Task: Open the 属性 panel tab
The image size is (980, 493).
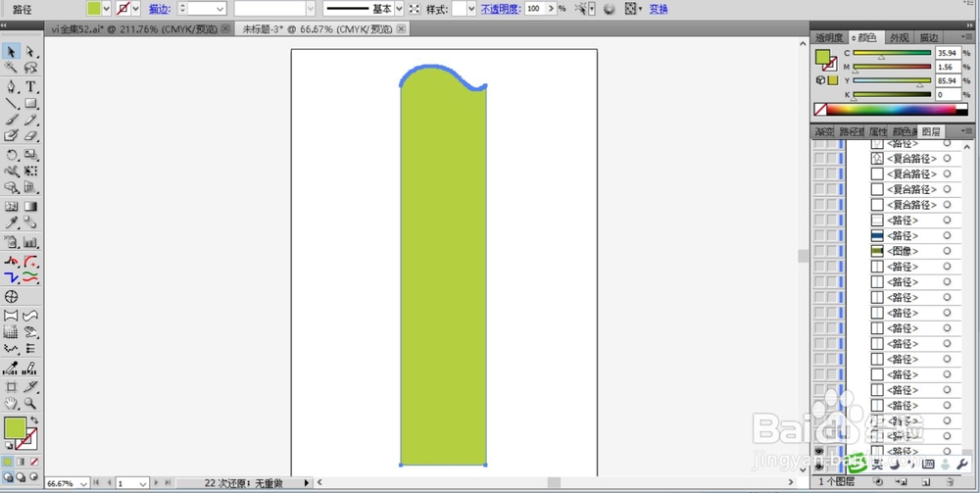Action: [x=878, y=132]
